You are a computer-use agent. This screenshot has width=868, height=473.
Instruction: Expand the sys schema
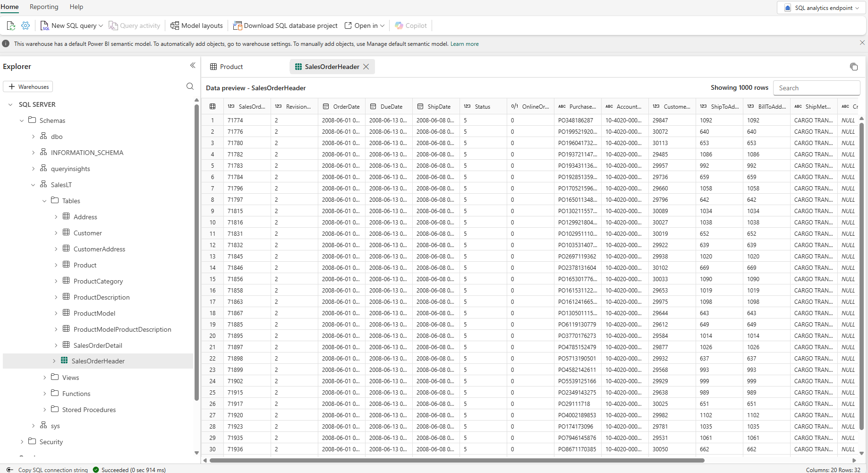[x=33, y=426]
